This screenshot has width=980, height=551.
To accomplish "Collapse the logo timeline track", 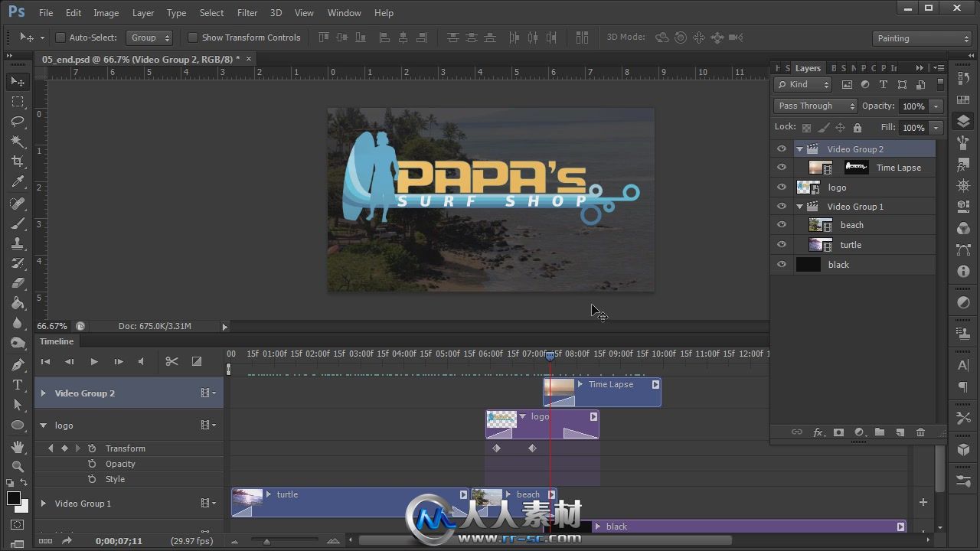I will coord(43,425).
